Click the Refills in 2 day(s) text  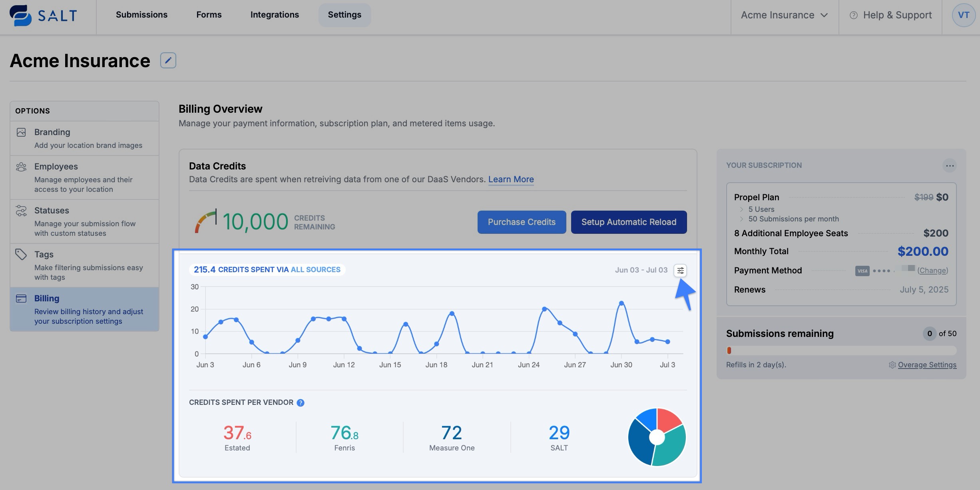[756, 365]
